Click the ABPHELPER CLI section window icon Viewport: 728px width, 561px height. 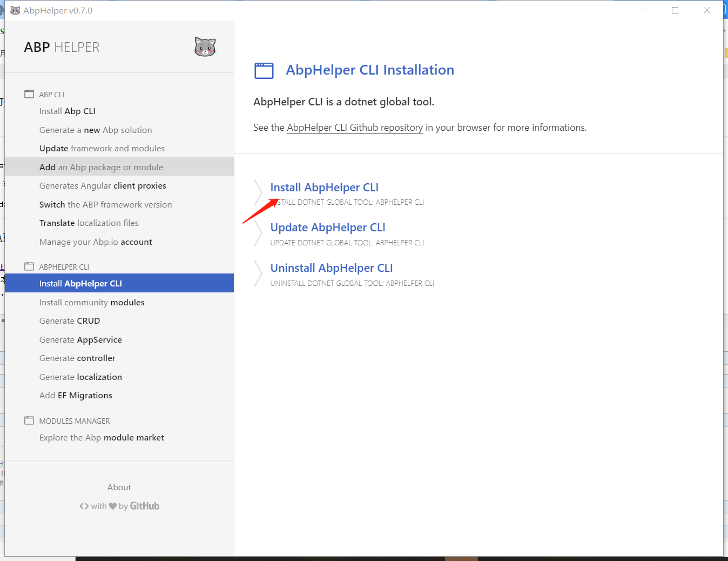point(29,266)
